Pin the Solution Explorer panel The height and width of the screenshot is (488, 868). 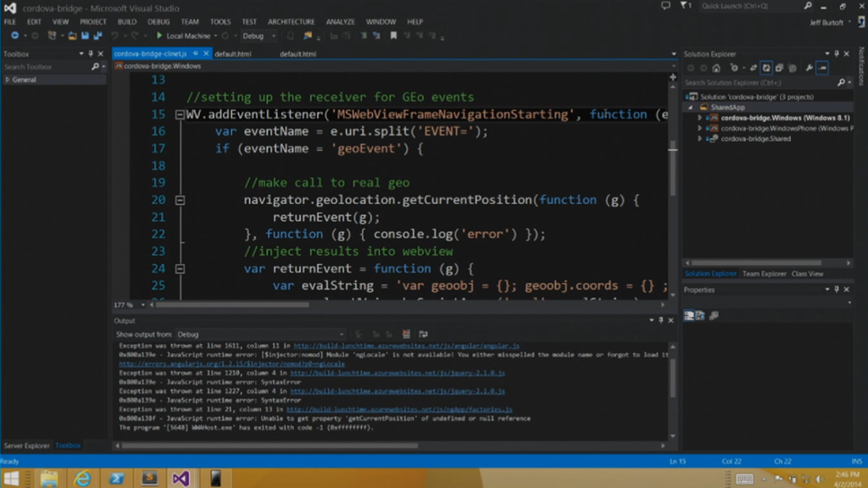837,53
